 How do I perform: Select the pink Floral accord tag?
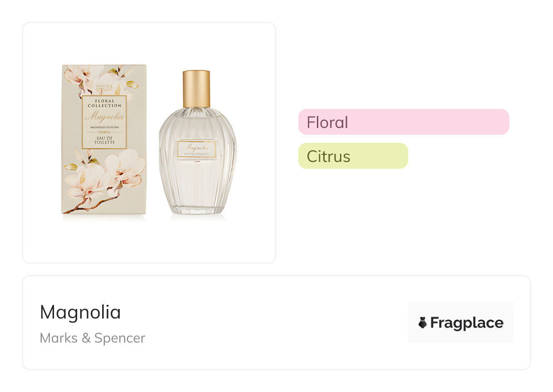pos(403,122)
